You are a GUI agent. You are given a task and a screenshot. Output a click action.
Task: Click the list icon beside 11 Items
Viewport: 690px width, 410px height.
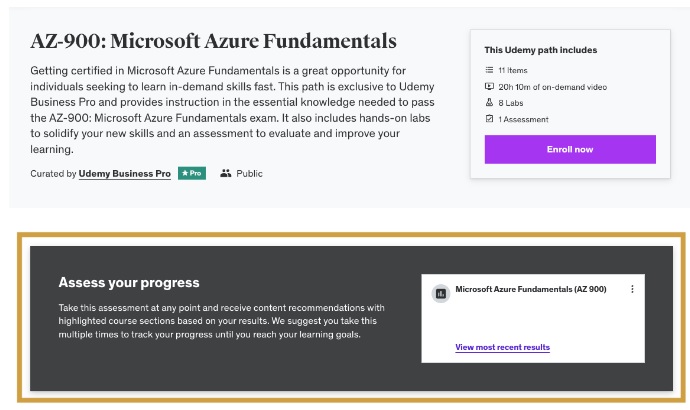pos(489,71)
